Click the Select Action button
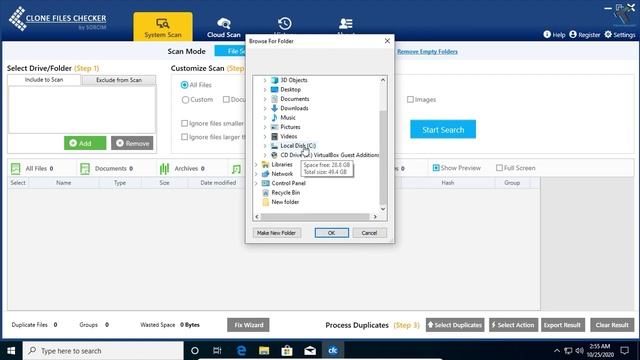 513,325
